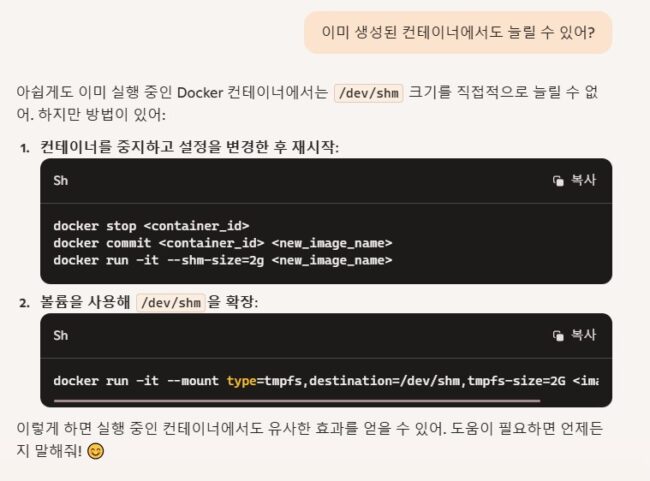Copy the docker stop/commit code block
Viewport: 650px width, 481px height.
click(x=575, y=180)
